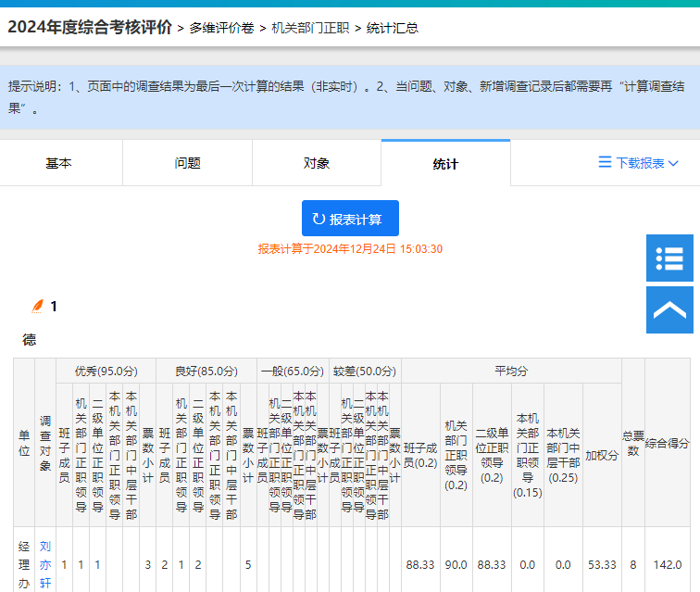Click the 单位 column header

(24, 443)
